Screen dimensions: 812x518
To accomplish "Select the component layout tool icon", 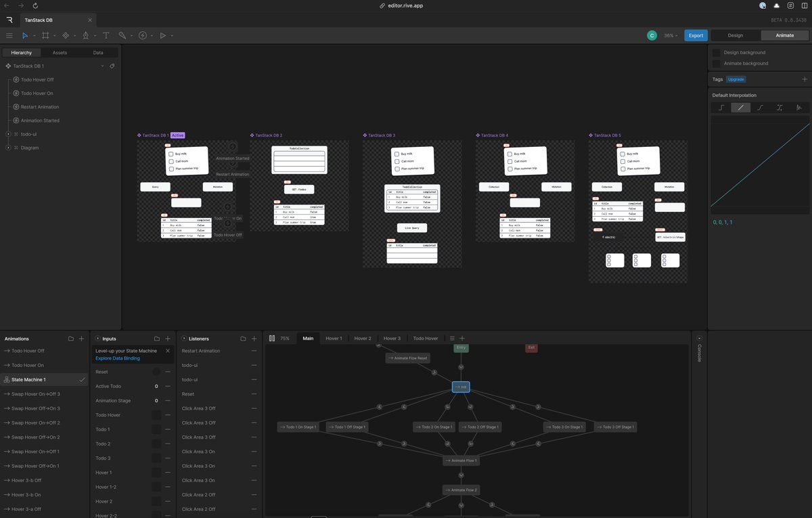I will pos(66,35).
